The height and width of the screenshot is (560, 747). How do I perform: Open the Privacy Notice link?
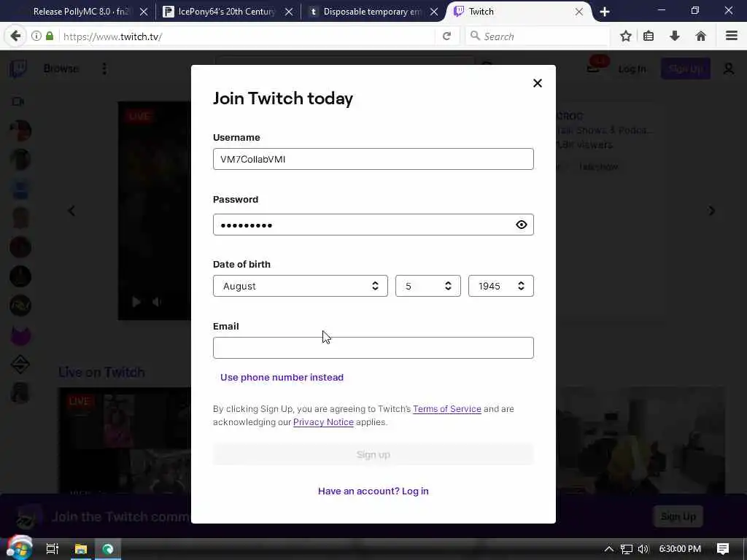tap(323, 422)
